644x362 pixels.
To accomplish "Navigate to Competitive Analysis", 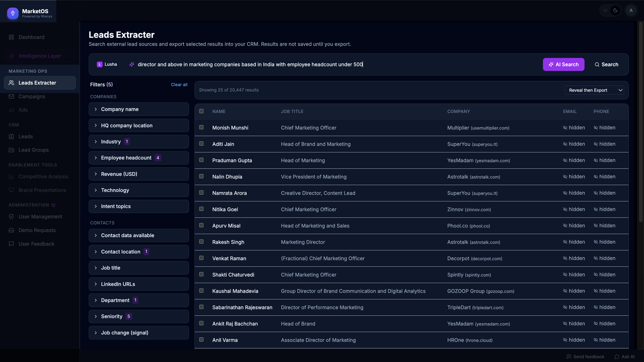I will pyautogui.click(x=40, y=176).
